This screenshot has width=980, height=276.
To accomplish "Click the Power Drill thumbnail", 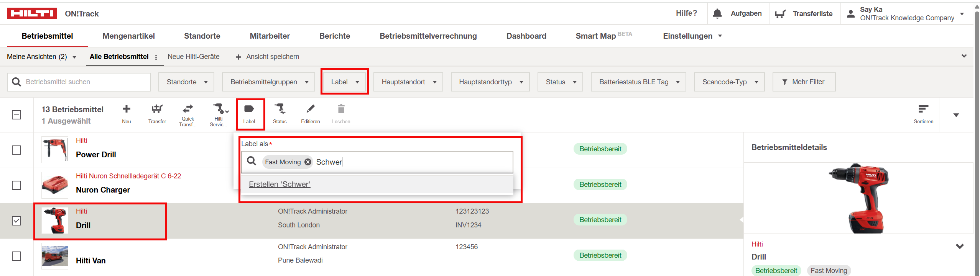I will click(x=55, y=150).
